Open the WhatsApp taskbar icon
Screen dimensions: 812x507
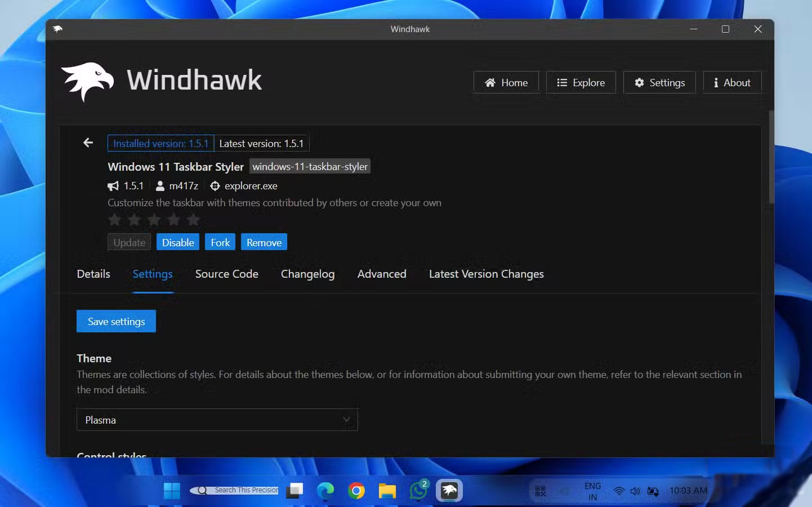click(418, 491)
